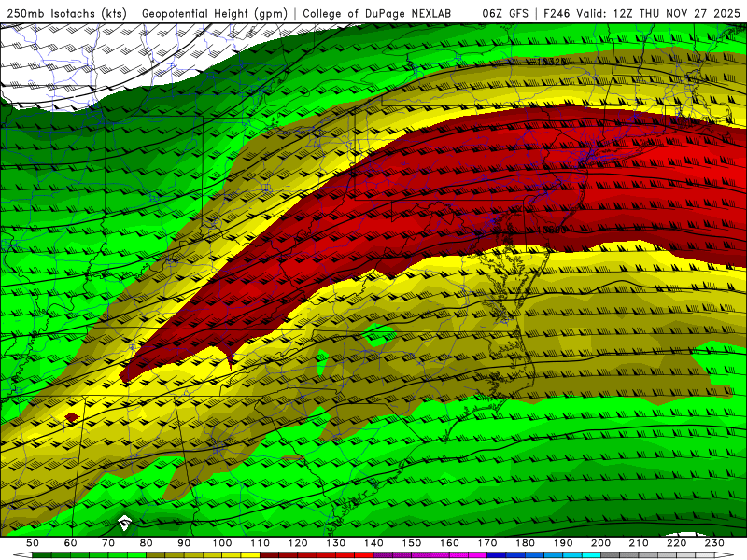
Task: Click the small white diamond patch near the bottom
Action: 124,523
